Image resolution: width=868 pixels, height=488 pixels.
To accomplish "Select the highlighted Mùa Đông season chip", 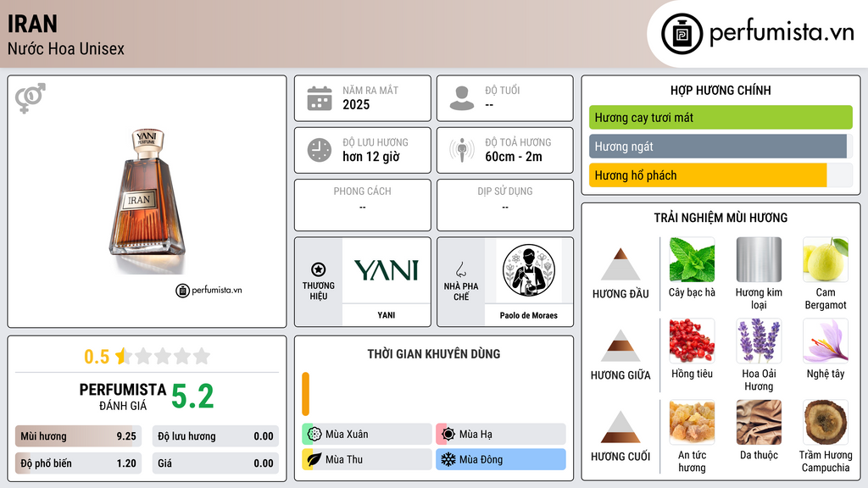I will tap(501, 460).
